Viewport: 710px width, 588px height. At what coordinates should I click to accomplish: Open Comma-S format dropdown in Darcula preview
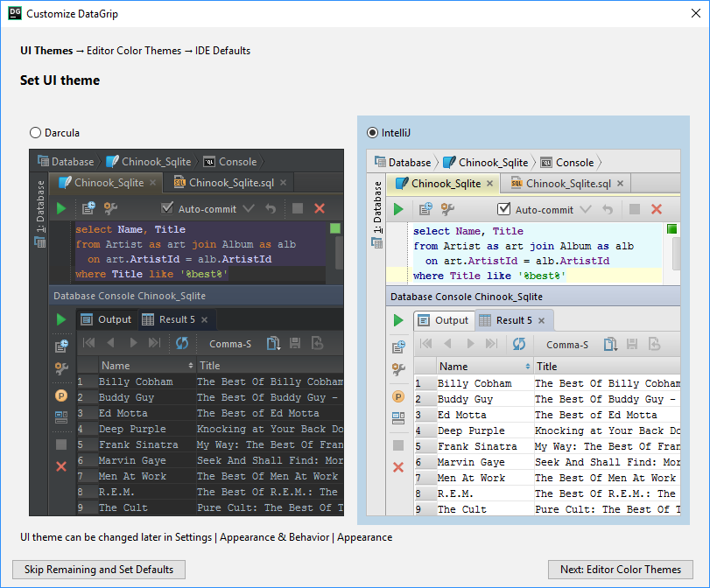(230, 344)
